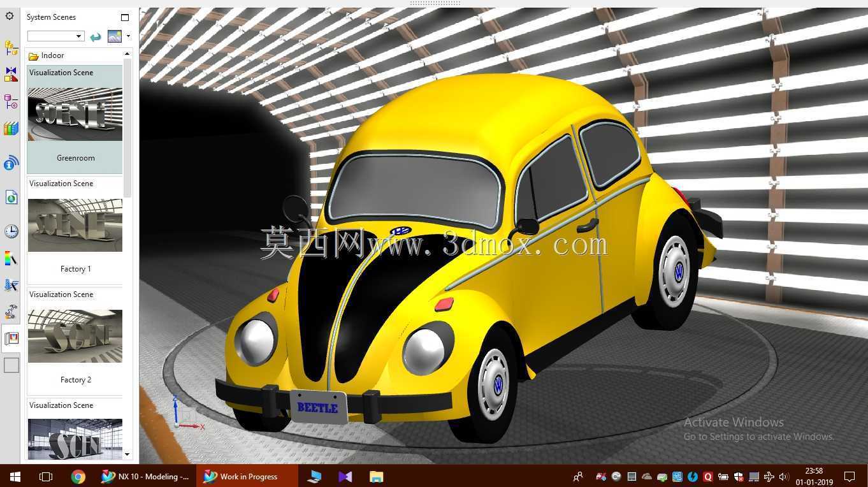Click the battery power tray icon
Image resolution: width=868 pixels, height=487 pixels.
tap(723, 476)
